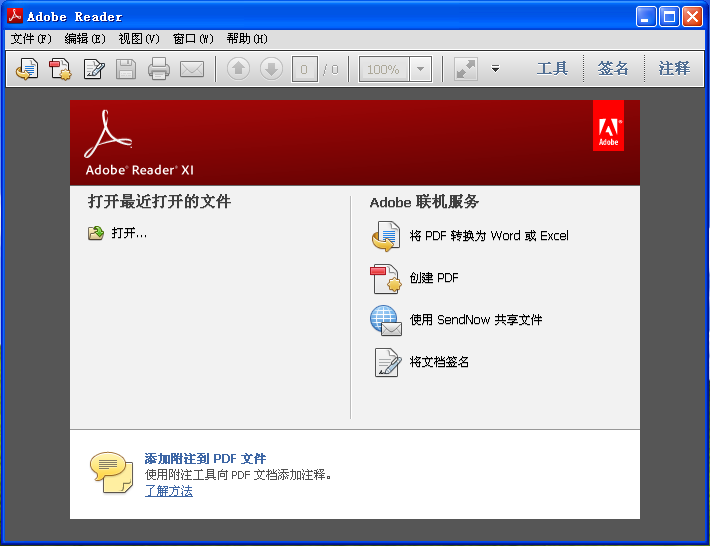710x546 pixels.
Task: Click 添加附注到 PDF 文件 heading
Action: click(205, 459)
